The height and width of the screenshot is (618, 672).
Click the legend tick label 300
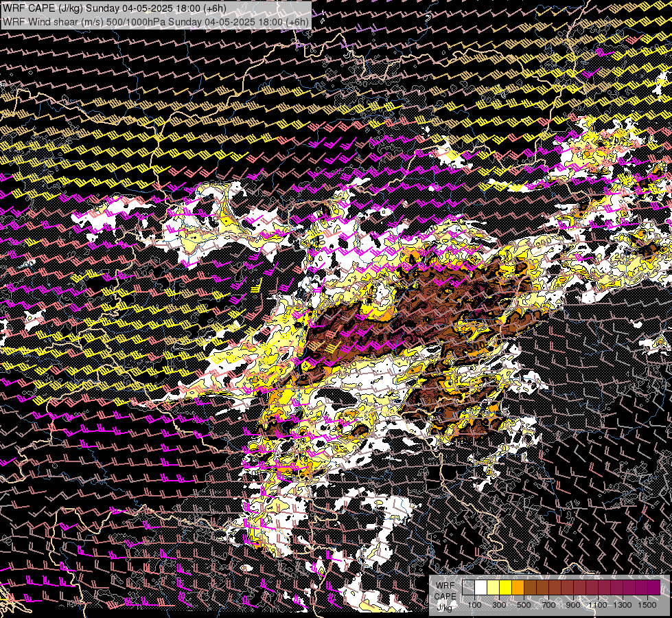click(x=499, y=605)
